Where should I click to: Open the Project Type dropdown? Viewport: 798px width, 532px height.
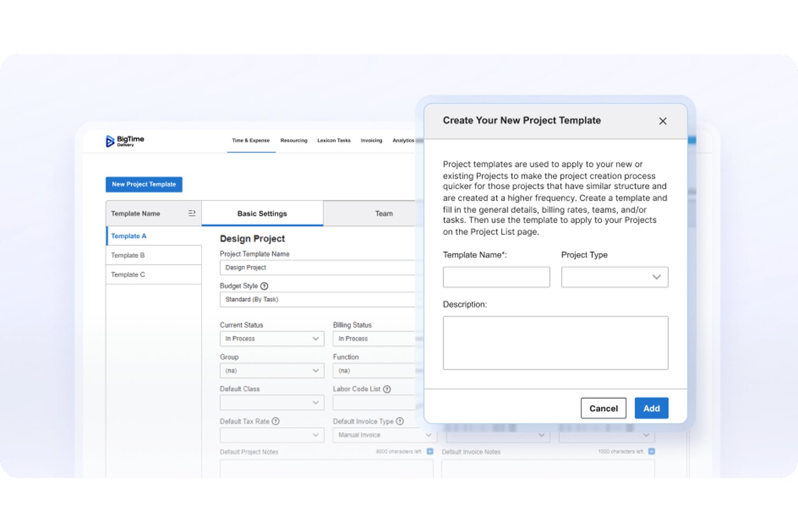click(615, 277)
